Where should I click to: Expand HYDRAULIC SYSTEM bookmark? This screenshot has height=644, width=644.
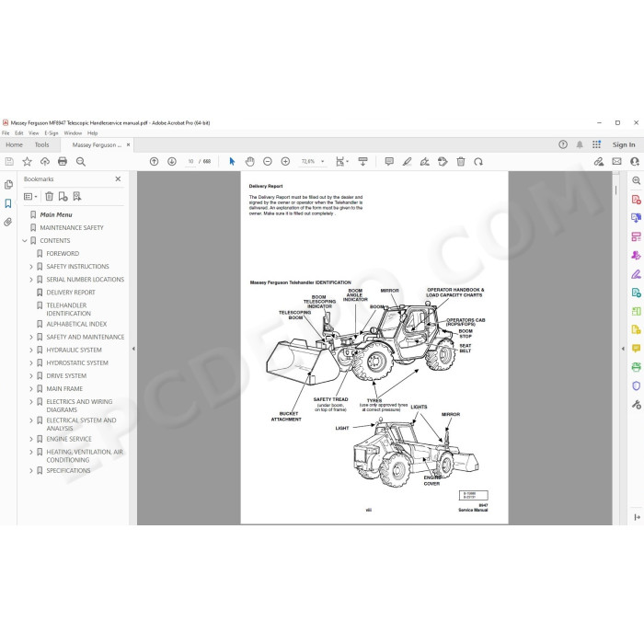[x=31, y=350]
